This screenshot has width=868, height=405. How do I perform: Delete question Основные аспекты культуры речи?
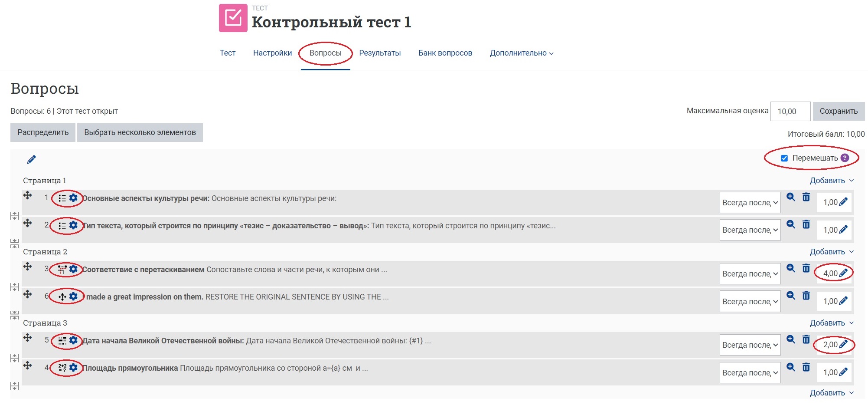pos(806,197)
